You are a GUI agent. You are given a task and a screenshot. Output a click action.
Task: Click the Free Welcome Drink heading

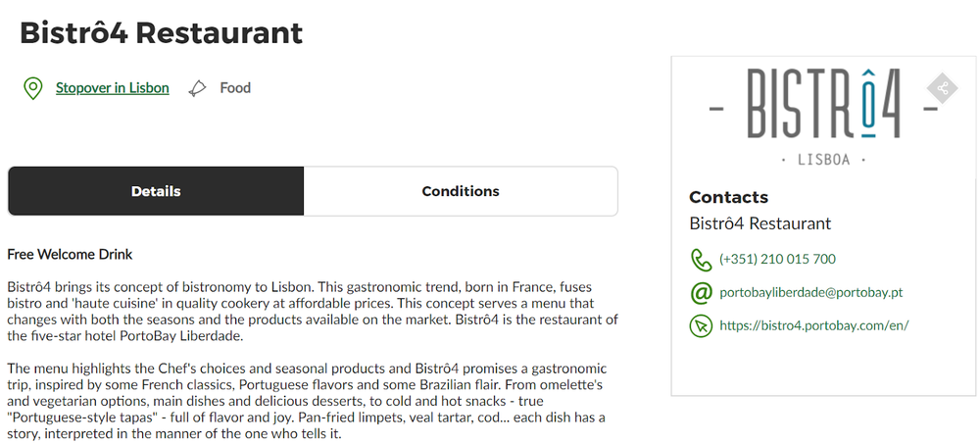click(x=70, y=255)
